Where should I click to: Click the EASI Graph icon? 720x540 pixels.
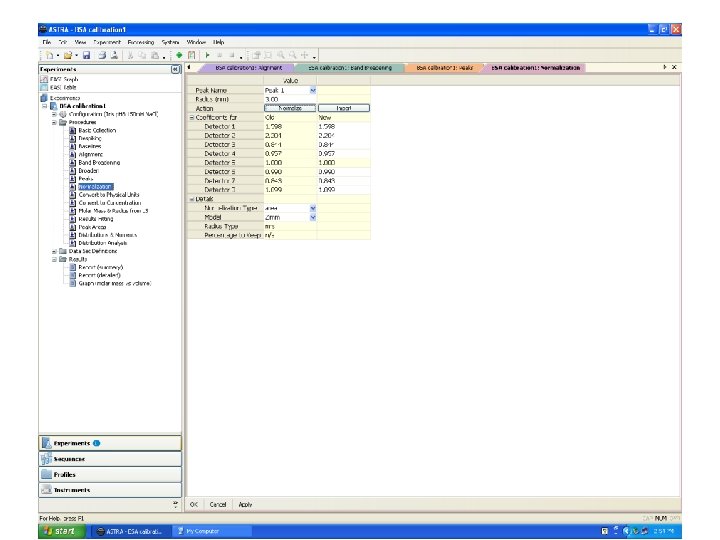click(x=44, y=79)
